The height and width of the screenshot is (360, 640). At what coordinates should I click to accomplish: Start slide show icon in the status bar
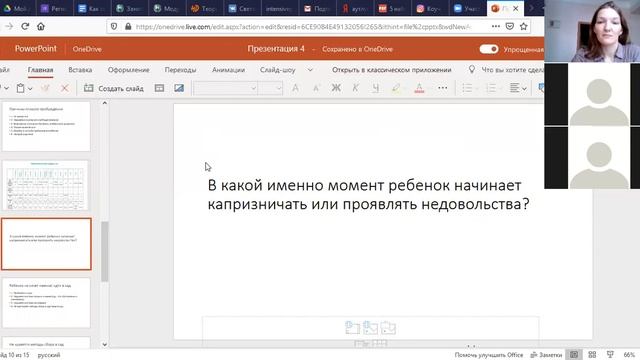coord(610,355)
